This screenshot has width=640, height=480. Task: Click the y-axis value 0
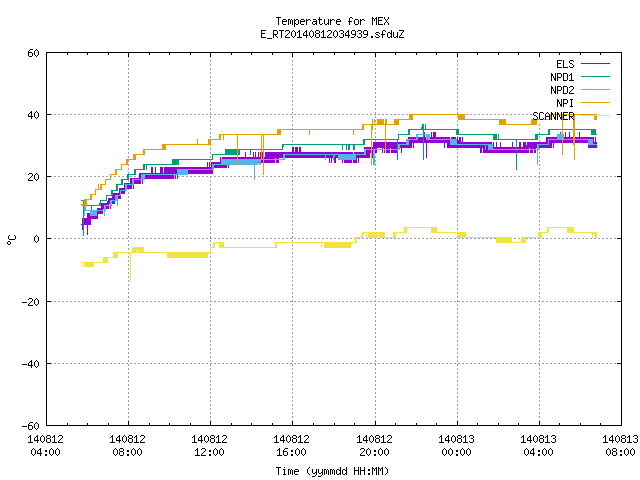point(36,239)
